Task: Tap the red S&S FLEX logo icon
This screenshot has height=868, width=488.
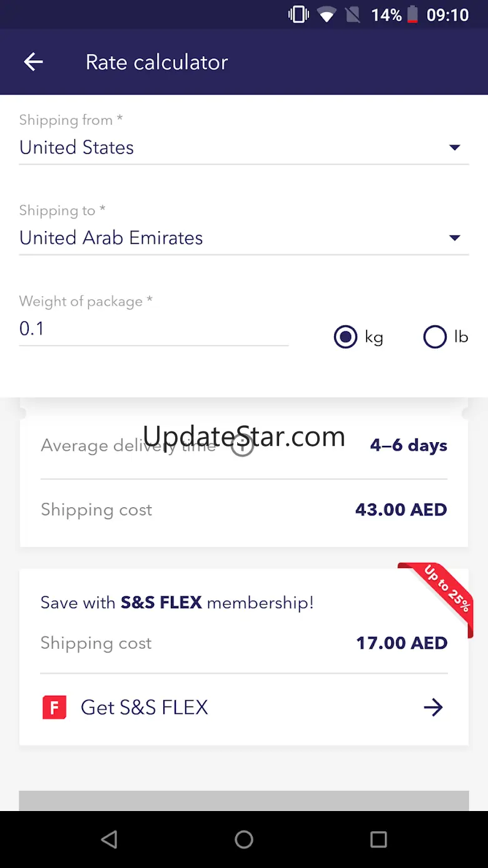Action: [x=54, y=708]
